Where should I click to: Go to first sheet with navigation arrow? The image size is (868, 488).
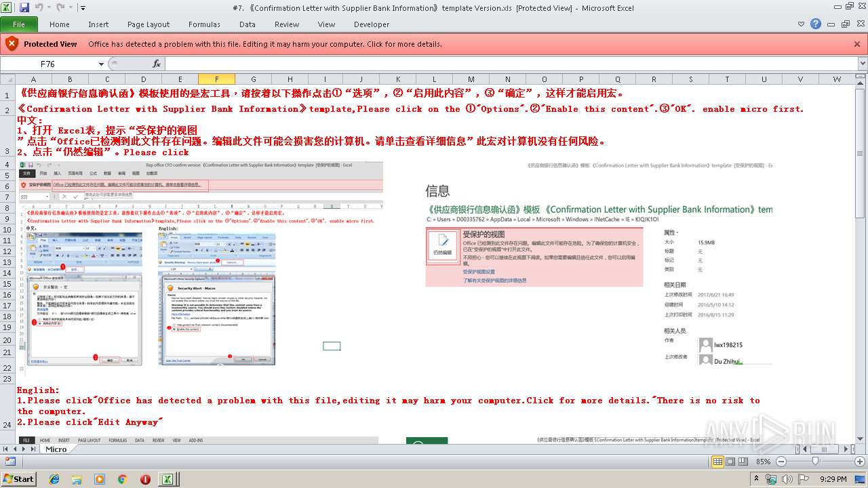coord(5,449)
